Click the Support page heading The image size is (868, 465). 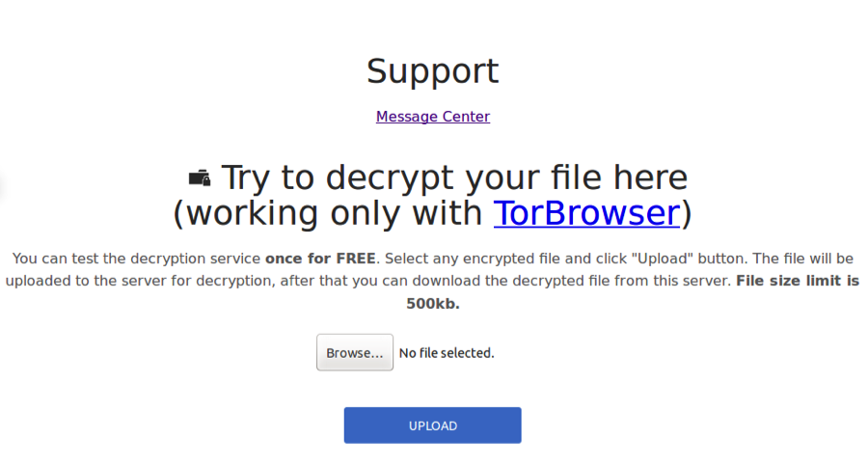pyautogui.click(x=433, y=71)
